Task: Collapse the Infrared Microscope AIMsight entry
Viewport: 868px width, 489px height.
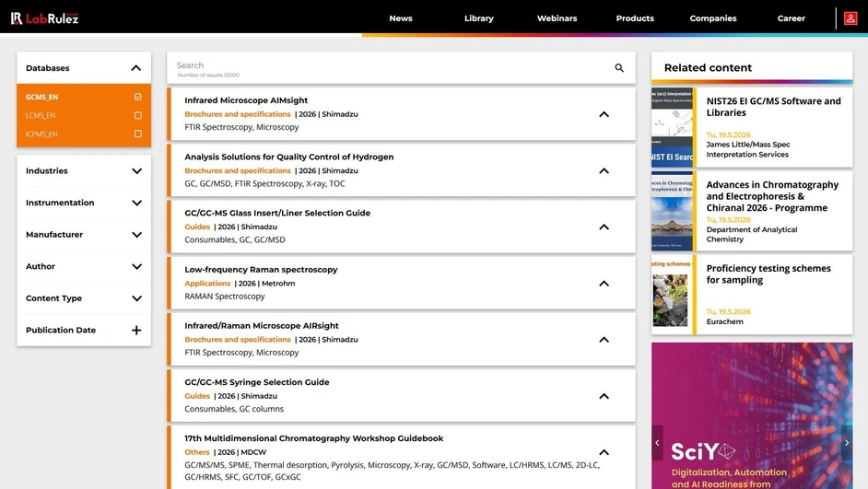Action: (x=604, y=114)
